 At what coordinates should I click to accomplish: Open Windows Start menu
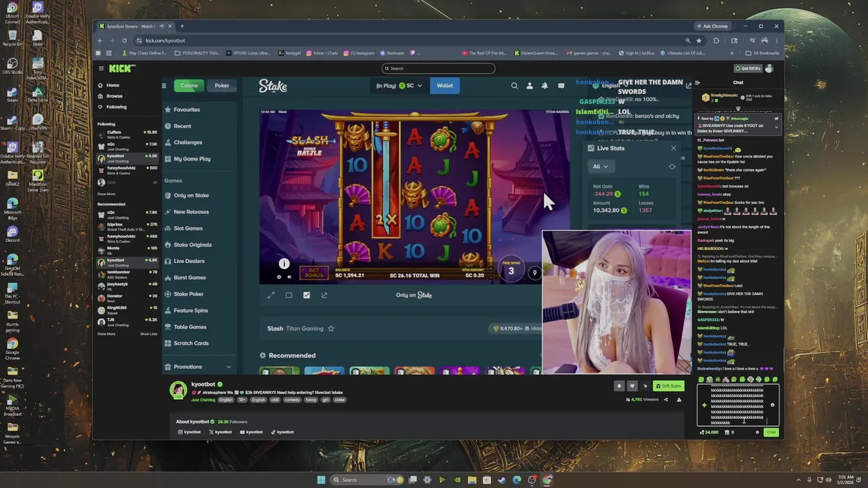(x=321, y=480)
